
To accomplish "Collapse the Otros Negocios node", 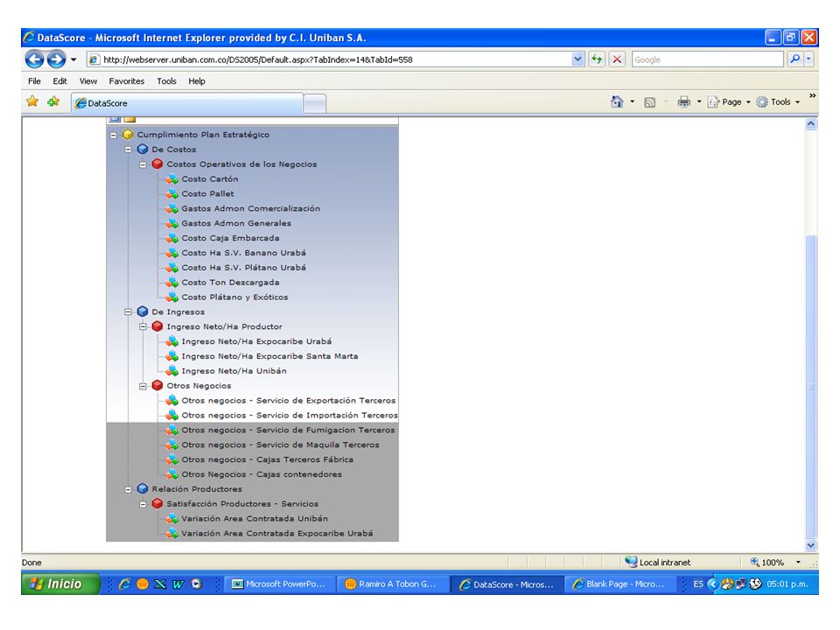I will 143,386.
